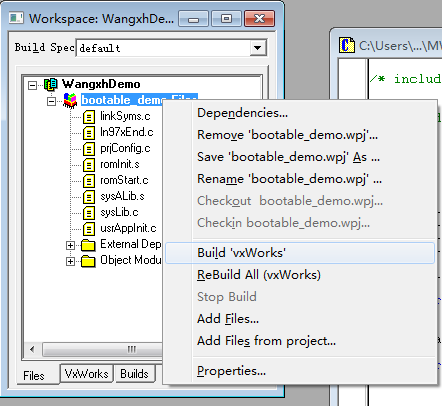Screen dimensions: 442x406
Task: Select romInit.s file name
Action: click(x=120, y=164)
